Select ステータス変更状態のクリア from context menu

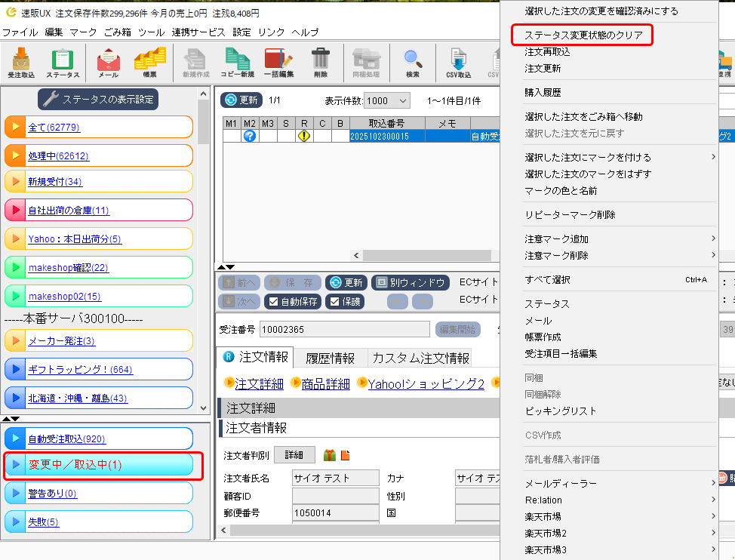tap(582, 35)
